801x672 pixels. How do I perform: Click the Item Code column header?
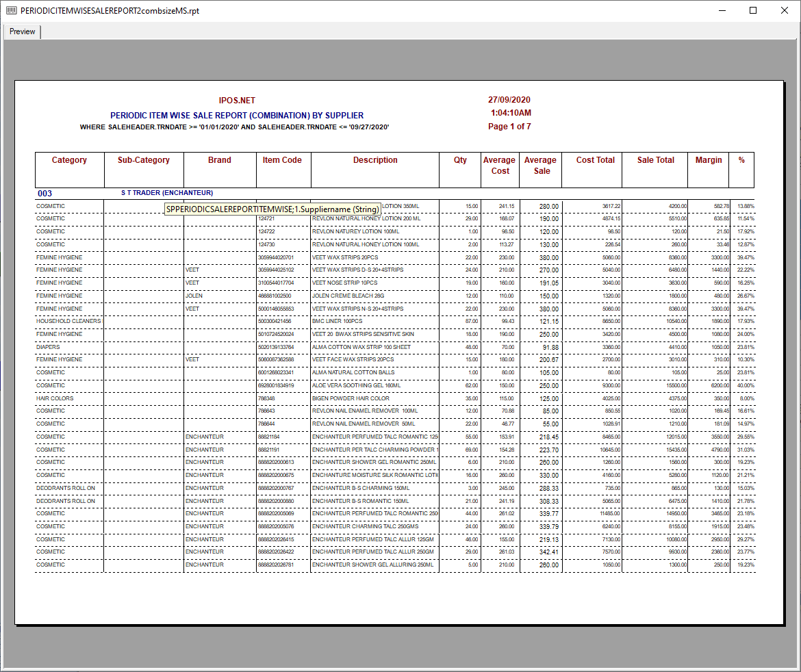click(282, 160)
